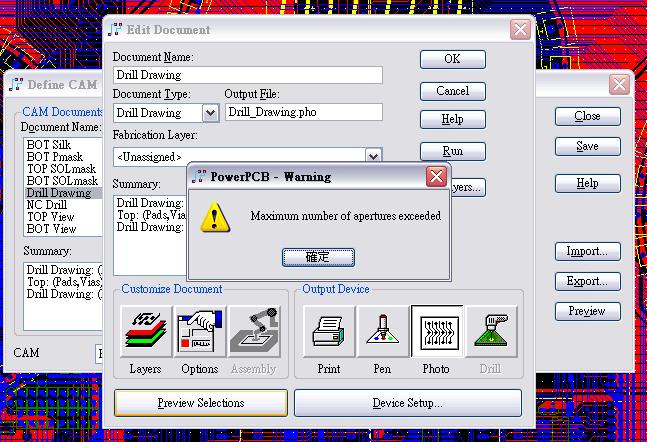Click the Document Name input field
647x442 pixels.
[248, 75]
